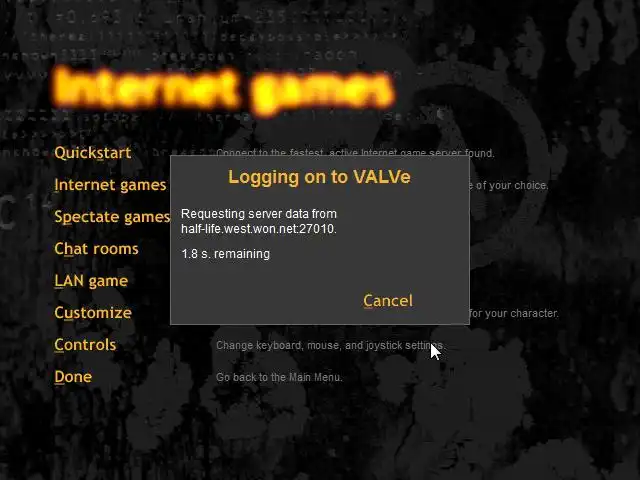Click the 1.8 s. remaining countdown text

click(x=225, y=254)
